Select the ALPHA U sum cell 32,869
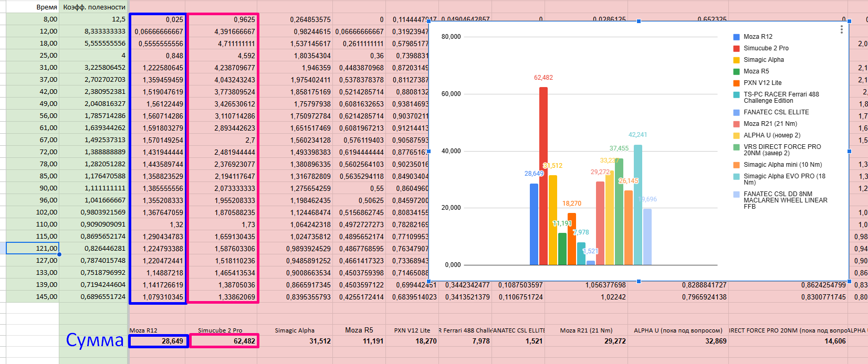The height and width of the screenshot is (364, 868). coord(678,341)
